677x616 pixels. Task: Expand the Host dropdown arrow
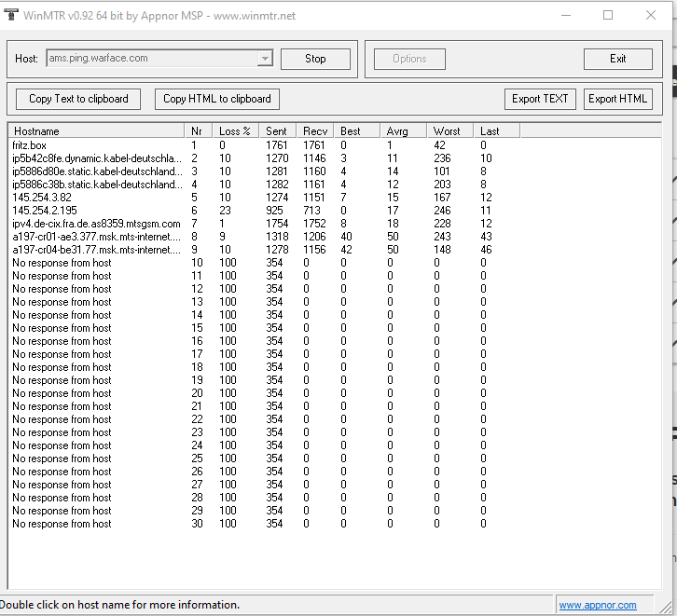(265, 58)
